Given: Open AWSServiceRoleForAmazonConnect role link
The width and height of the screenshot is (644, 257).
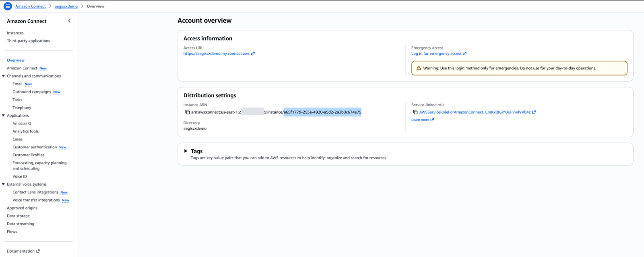Looking at the screenshot, I should pos(475,112).
